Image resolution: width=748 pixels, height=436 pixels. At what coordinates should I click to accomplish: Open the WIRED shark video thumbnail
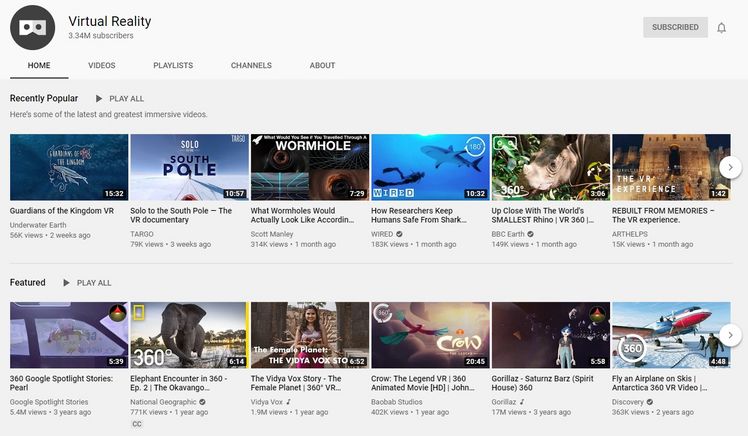tap(430, 167)
